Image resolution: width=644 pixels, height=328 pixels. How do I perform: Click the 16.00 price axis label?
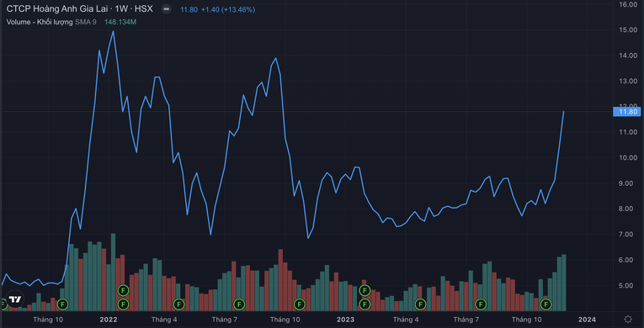pyautogui.click(x=629, y=4)
